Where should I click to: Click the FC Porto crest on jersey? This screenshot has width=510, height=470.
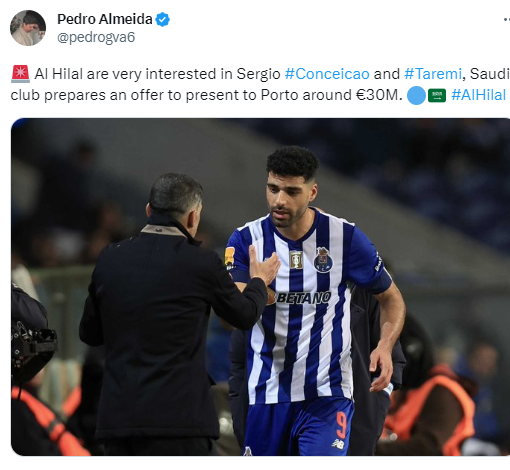click(x=323, y=260)
